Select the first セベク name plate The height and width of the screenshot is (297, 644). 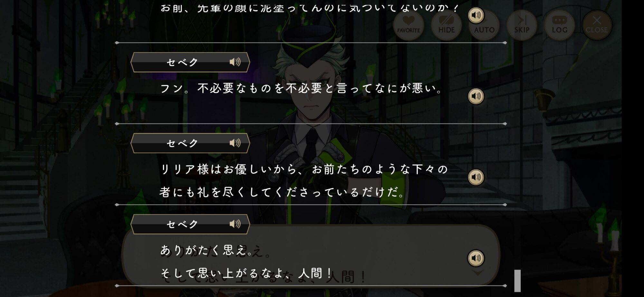190,62
